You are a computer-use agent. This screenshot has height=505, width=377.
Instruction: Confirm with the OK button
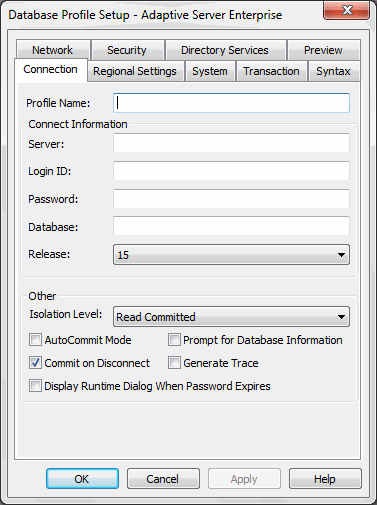pyautogui.click(x=82, y=479)
